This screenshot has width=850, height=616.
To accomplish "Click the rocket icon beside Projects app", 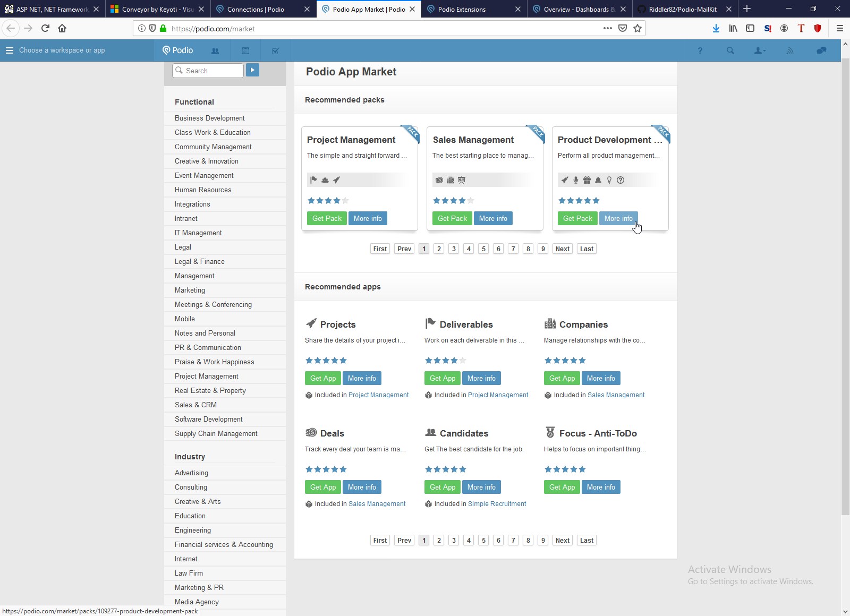I will (x=311, y=323).
